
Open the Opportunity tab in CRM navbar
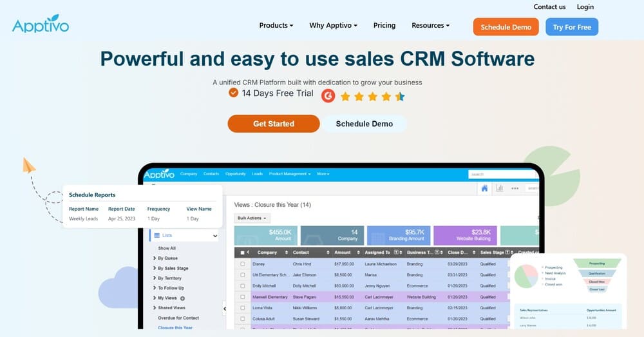[x=235, y=174]
